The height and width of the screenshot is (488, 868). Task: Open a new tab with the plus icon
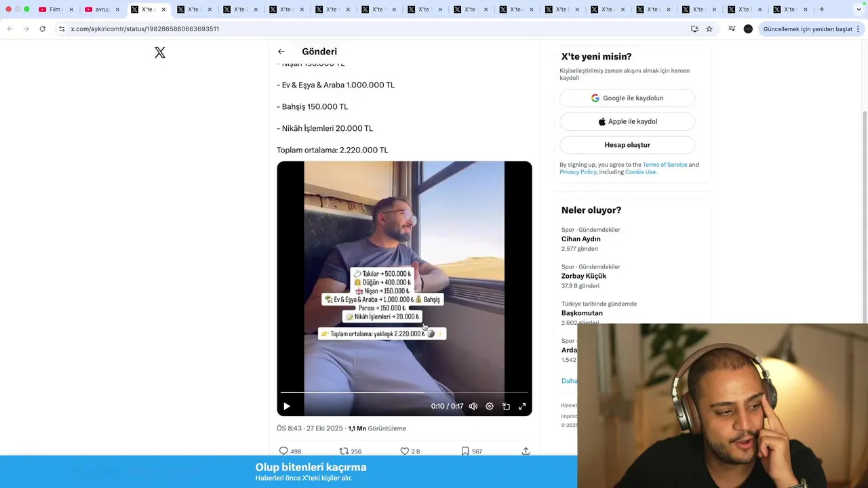tap(822, 9)
